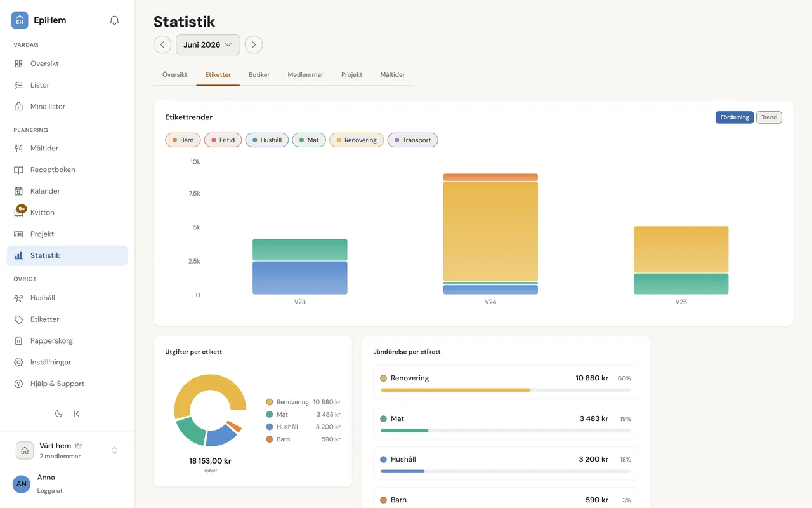Go to previous month
Viewport: 812px width, 508px height.
tap(162, 44)
